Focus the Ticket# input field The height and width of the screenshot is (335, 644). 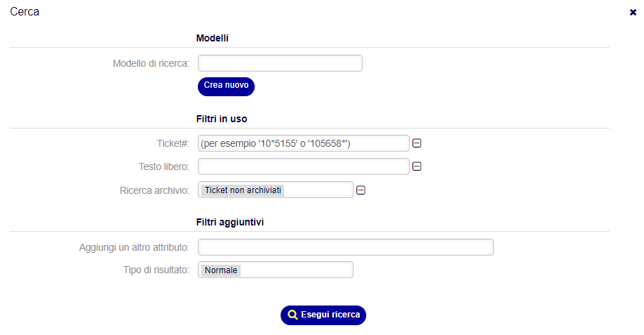(x=304, y=143)
